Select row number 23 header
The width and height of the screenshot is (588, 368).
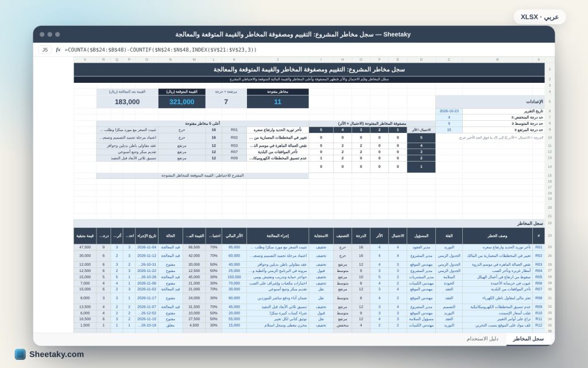pyautogui.click(x=550, y=236)
